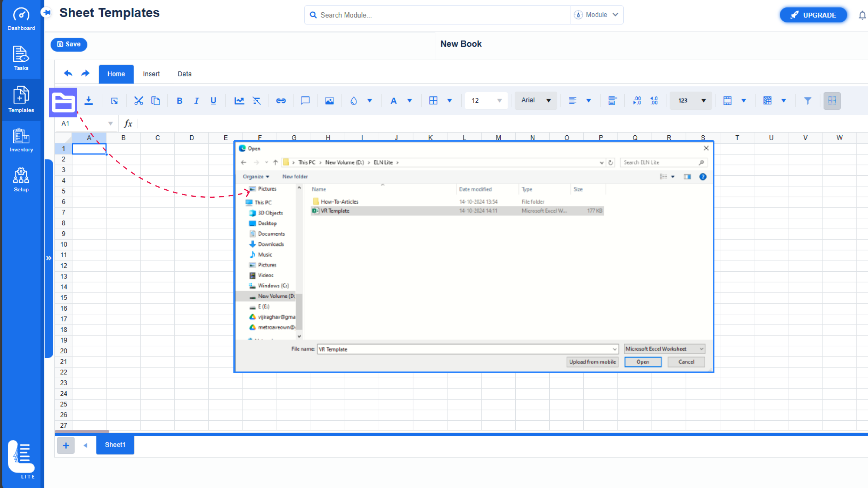868x488 pixels.
Task: Click the horizontal text alignment icon
Action: (572, 101)
